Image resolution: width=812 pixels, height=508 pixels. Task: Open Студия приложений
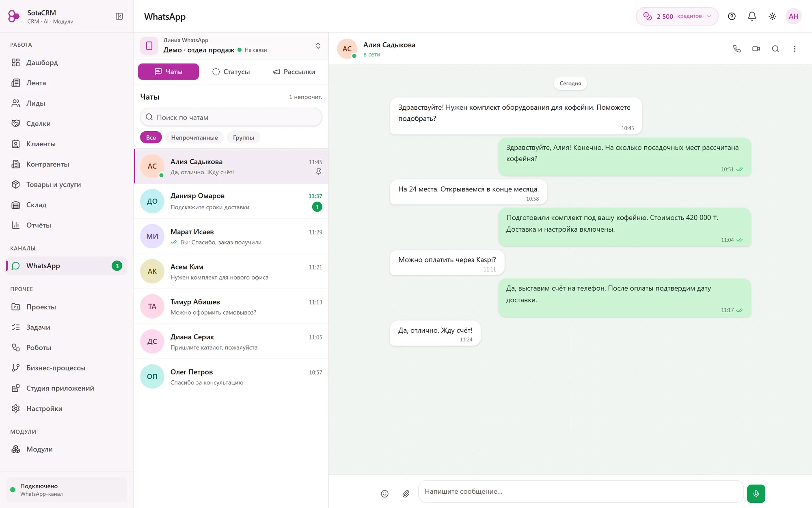[x=67, y=388]
